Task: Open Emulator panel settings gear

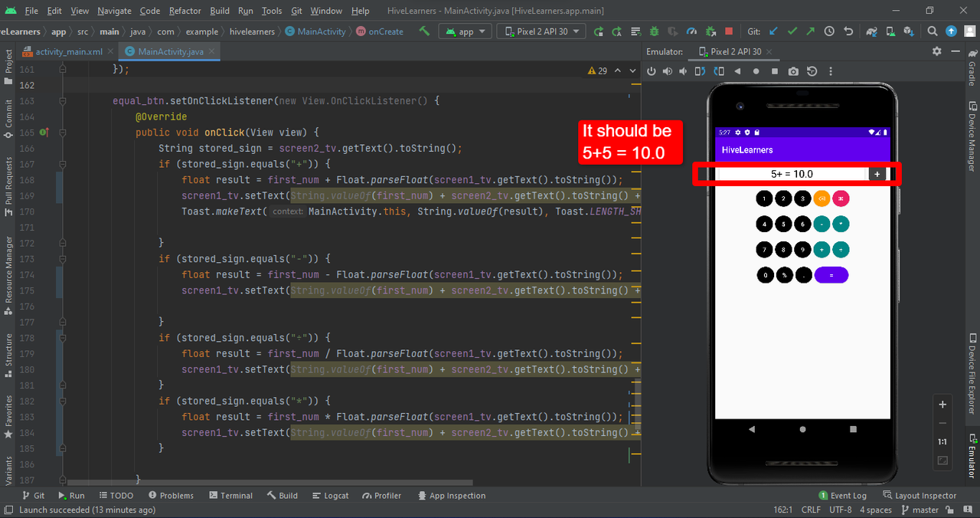Action: click(x=936, y=51)
